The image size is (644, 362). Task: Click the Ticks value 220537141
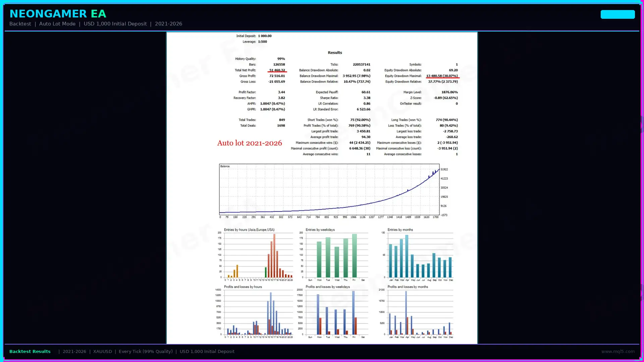362,64
